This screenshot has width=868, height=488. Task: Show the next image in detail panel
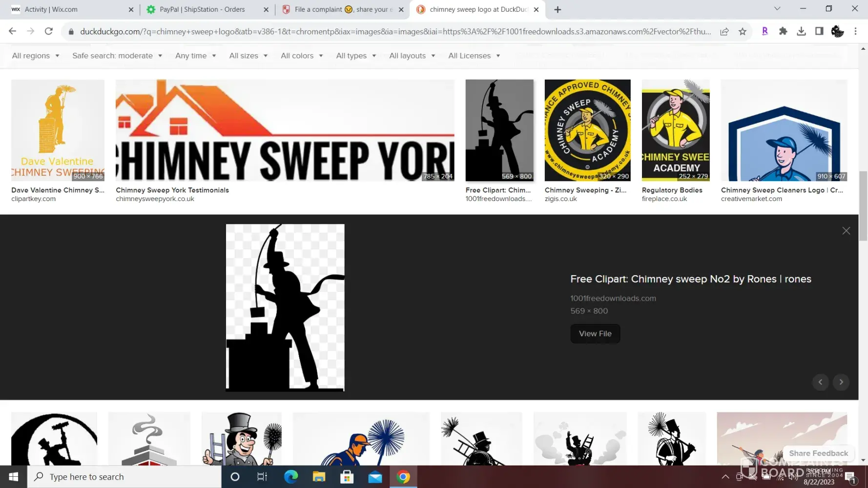(x=841, y=382)
